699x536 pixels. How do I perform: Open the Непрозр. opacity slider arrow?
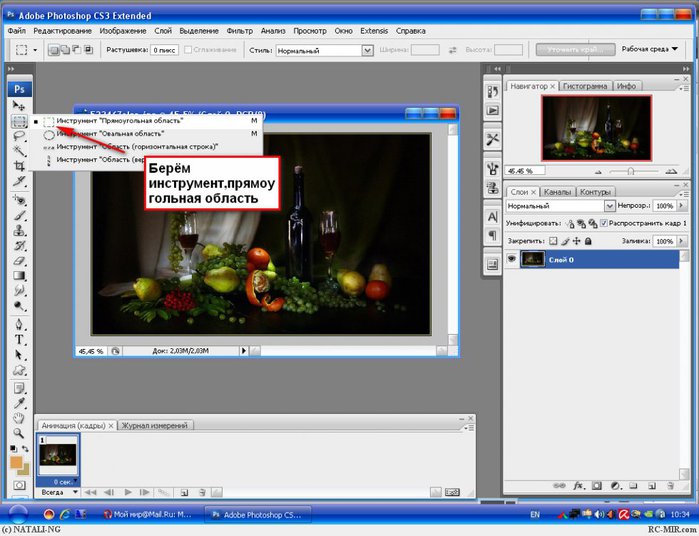coord(681,206)
